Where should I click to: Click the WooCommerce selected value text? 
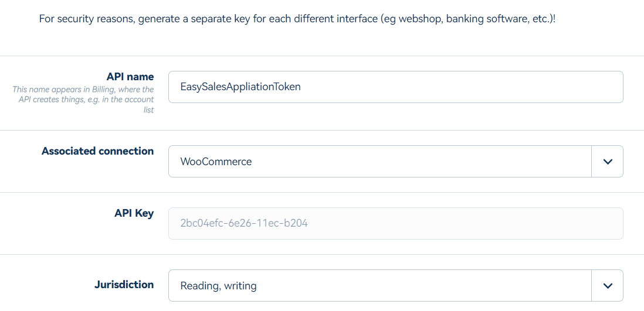point(216,162)
